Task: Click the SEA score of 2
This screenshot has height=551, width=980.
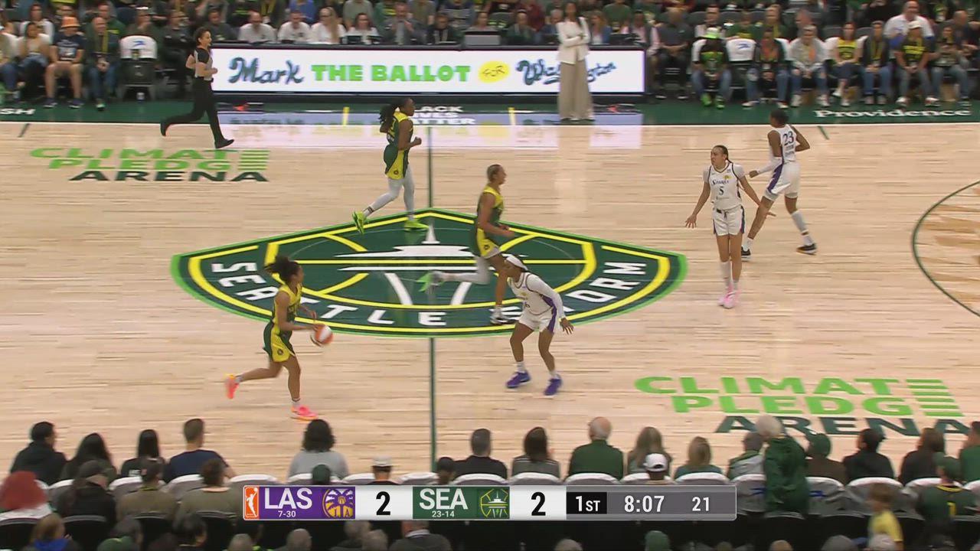Action: coord(538,503)
